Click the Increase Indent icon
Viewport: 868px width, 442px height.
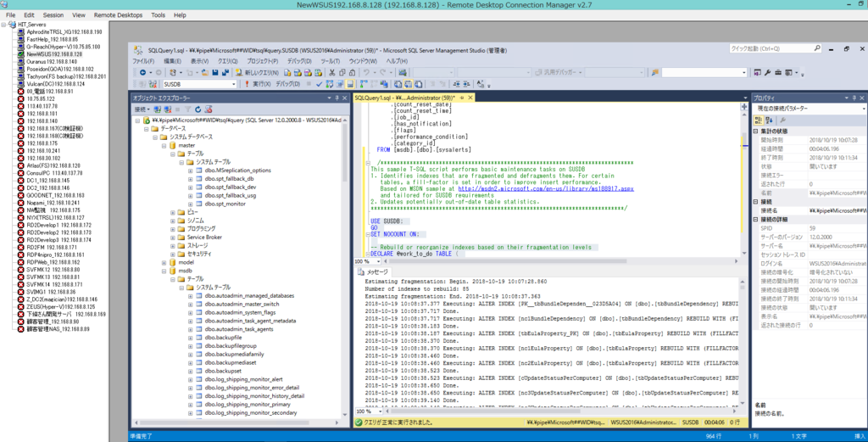pyautogui.click(x=466, y=84)
